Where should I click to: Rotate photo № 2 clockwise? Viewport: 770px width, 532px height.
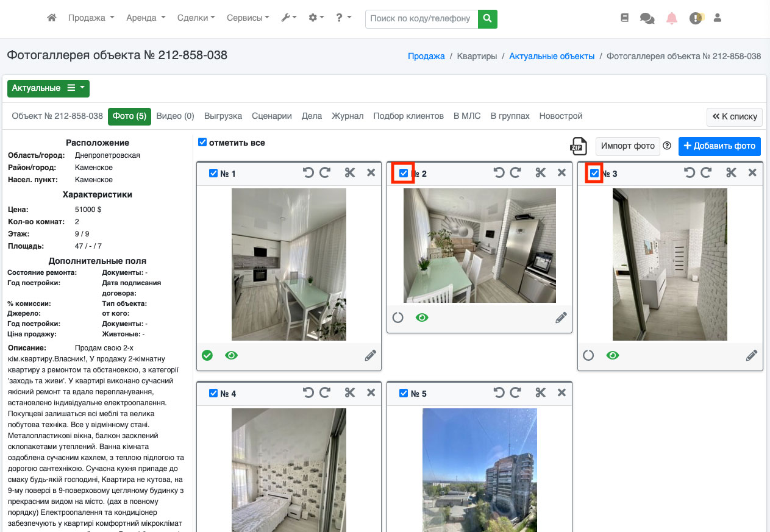pos(515,173)
